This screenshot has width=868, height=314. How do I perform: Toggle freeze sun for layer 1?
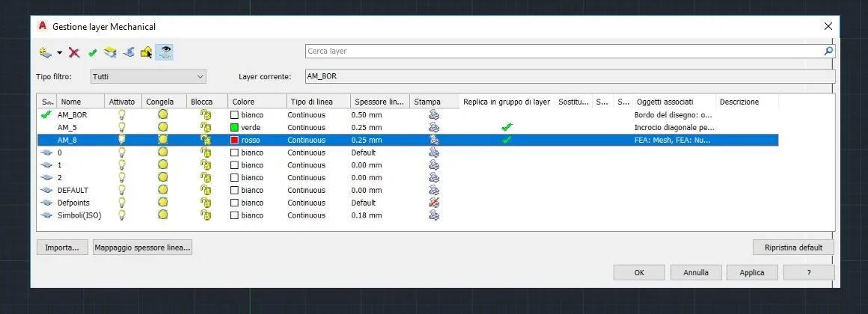click(x=163, y=164)
